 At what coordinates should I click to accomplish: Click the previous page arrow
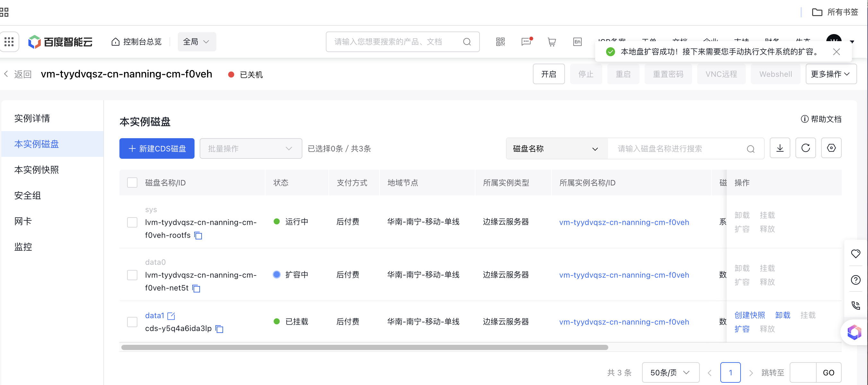point(710,372)
